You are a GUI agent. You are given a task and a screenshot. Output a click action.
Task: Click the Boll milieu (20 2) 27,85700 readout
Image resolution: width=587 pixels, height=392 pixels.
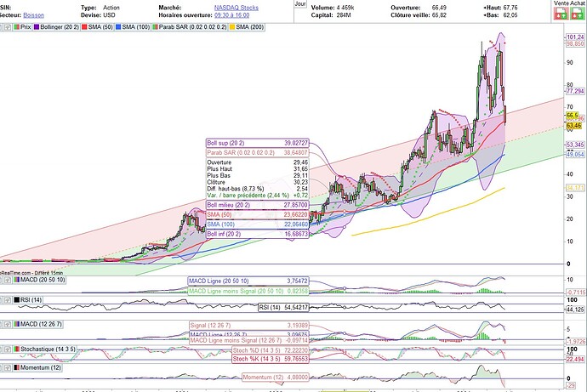[258, 205]
